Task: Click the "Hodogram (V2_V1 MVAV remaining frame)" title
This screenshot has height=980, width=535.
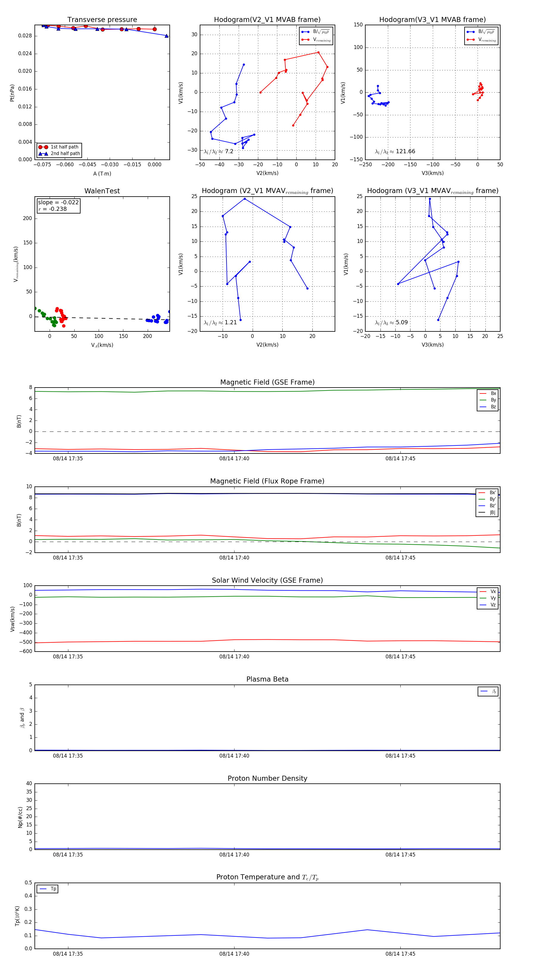Action: [267, 191]
